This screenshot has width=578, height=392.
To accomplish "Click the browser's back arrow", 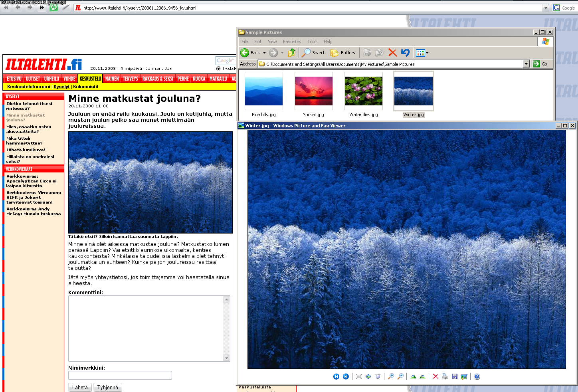I will click(x=18, y=8).
